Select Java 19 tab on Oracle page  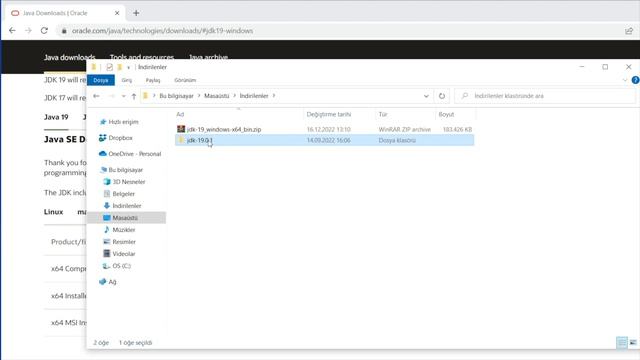tap(56, 117)
